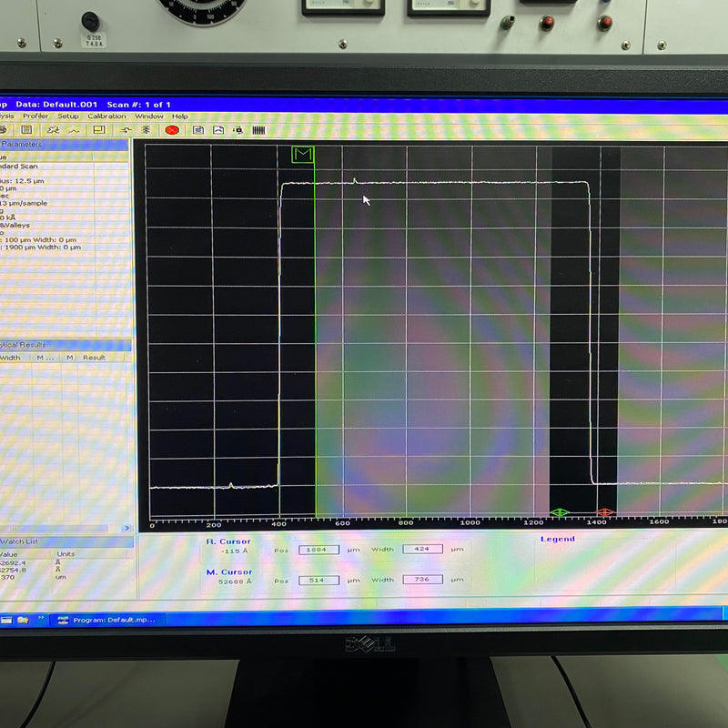Click the Units column header in Watch List
Image resolution: width=728 pixels, height=728 pixels.
[66, 554]
